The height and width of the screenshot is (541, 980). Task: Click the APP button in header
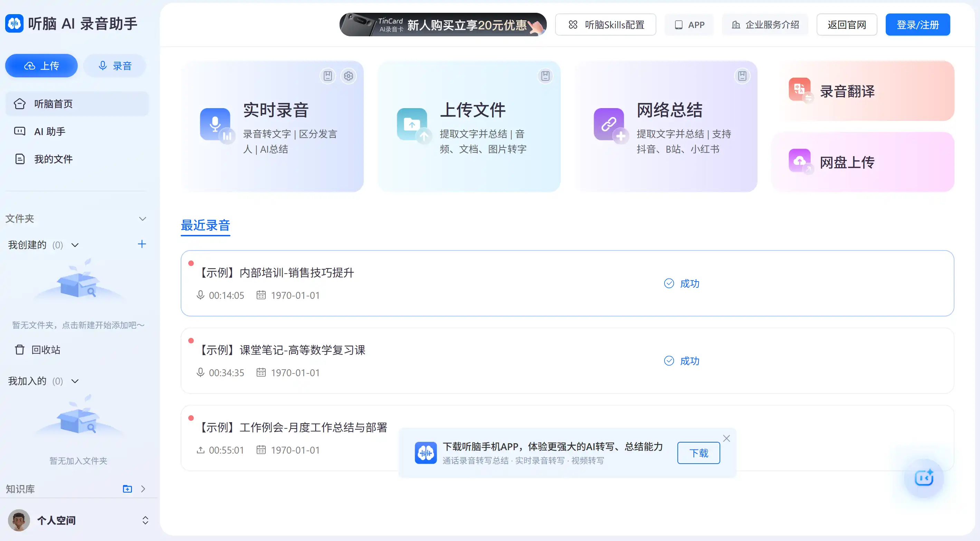(x=689, y=25)
